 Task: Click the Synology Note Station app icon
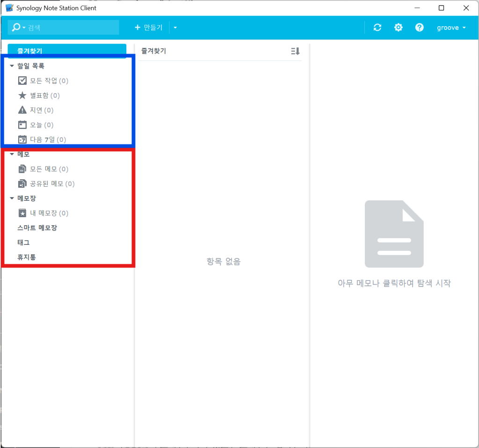pyautogui.click(x=9, y=7)
